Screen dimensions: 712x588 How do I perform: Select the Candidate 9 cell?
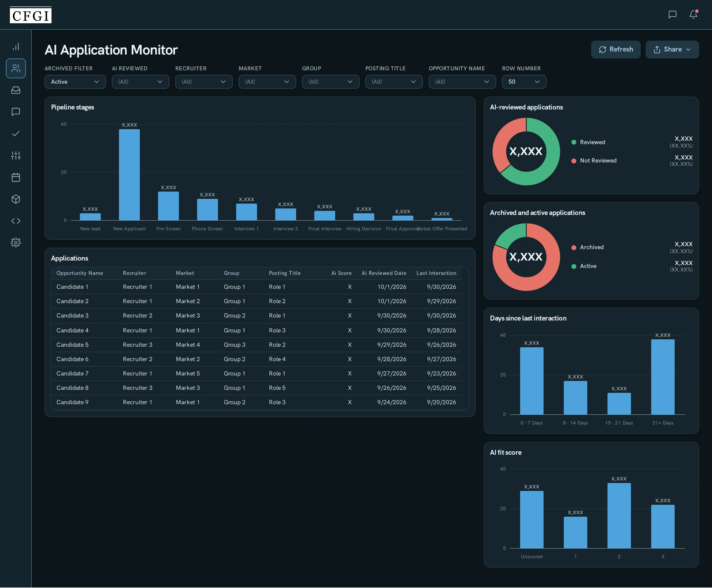(x=73, y=402)
